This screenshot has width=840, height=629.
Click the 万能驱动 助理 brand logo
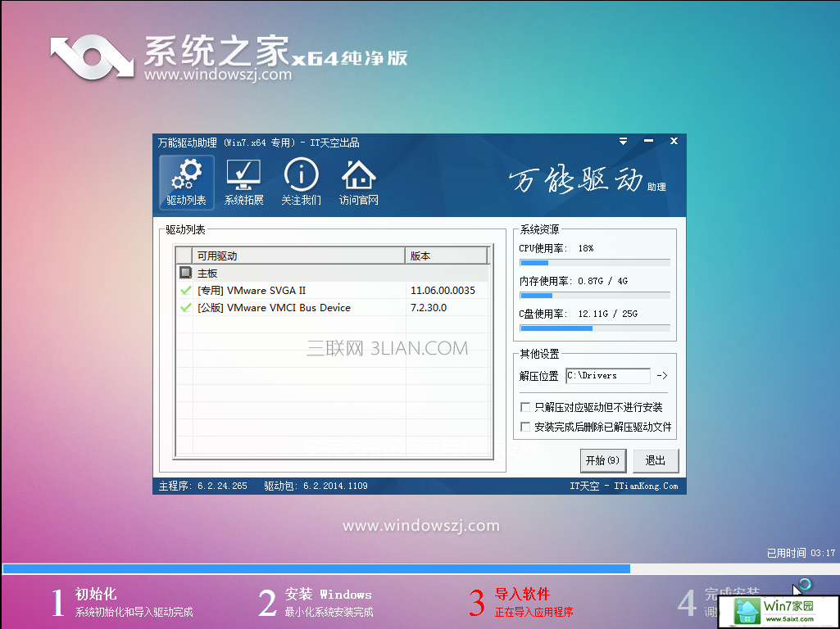click(x=587, y=180)
